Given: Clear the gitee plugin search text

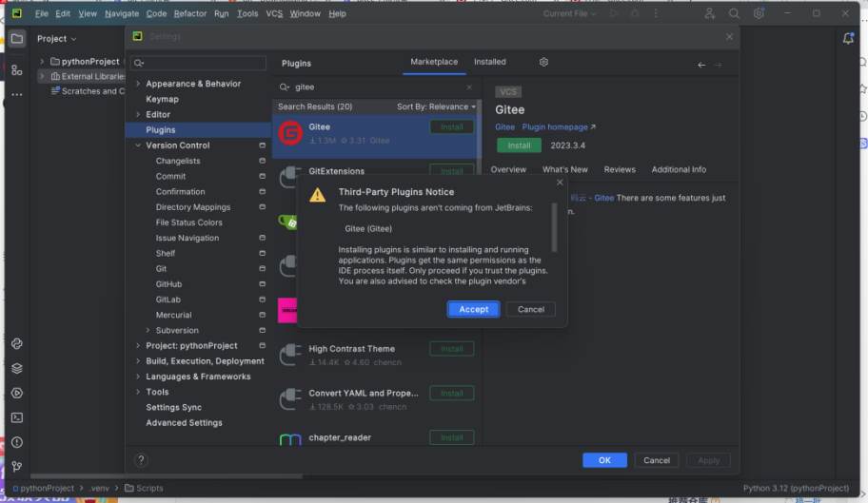Looking at the screenshot, I should [469, 87].
